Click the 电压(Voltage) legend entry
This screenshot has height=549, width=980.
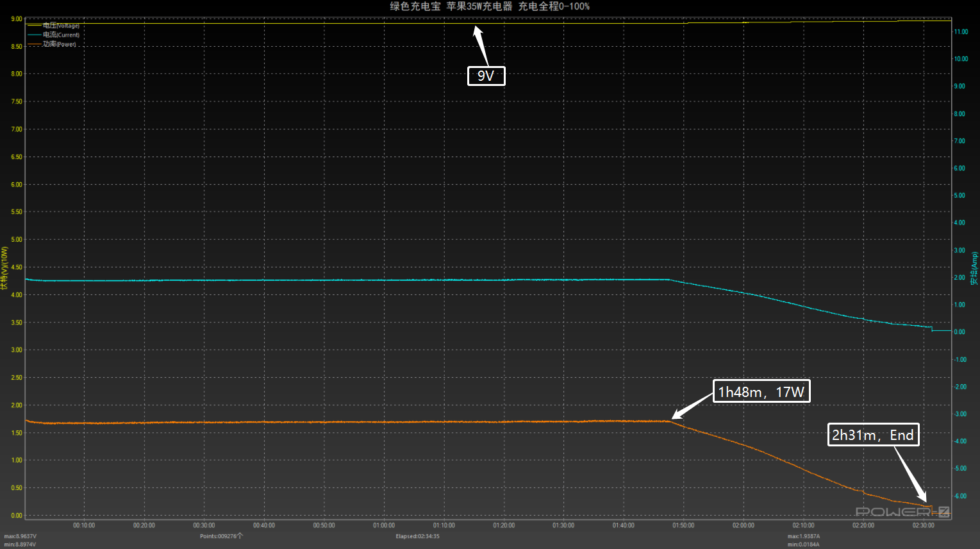[x=54, y=26]
